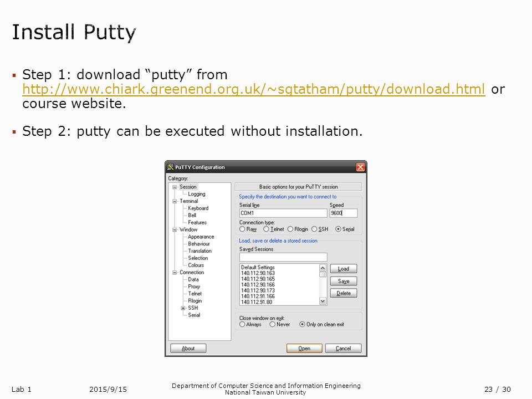The height and width of the screenshot is (399, 532).
Task: Click the Speed field showing 9600
Action: (x=344, y=213)
